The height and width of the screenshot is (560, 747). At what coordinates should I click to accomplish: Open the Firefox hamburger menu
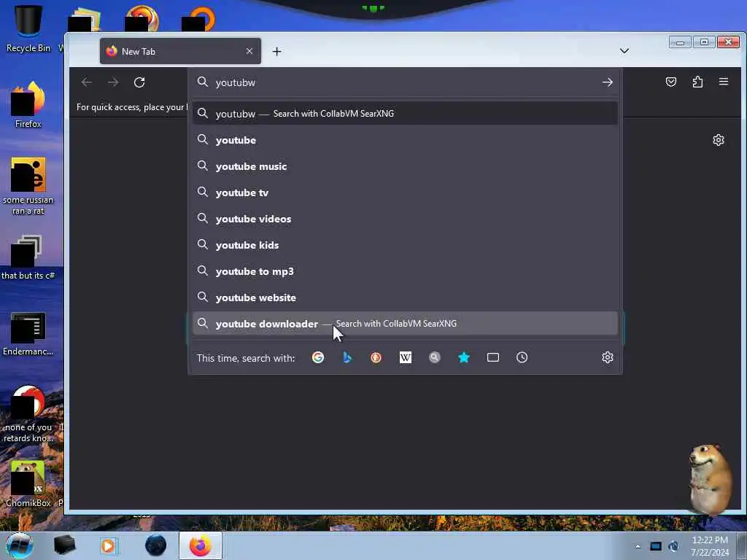pos(724,82)
